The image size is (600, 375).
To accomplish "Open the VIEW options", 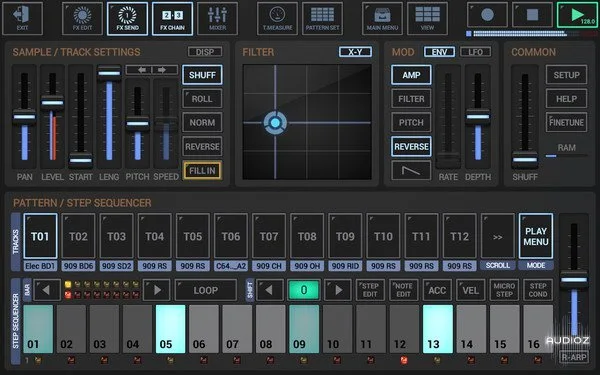I will [427, 18].
